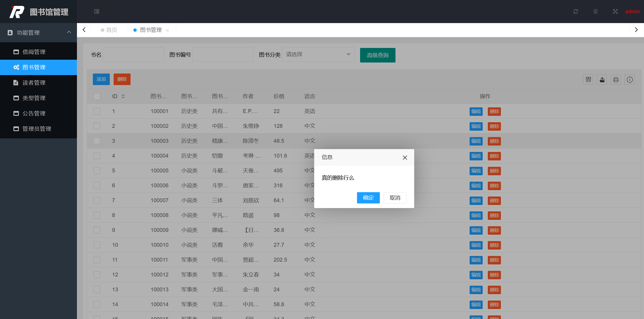Tick the select-all header checkbox
Viewport: 644px width, 319px height.
pos(97,96)
